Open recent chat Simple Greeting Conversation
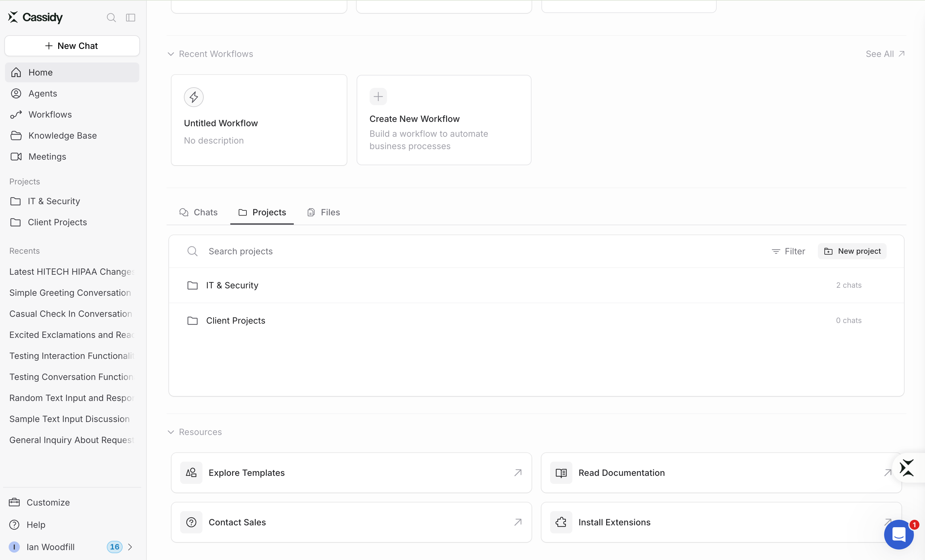This screenshot has width=925, height=560. (72, 293)
